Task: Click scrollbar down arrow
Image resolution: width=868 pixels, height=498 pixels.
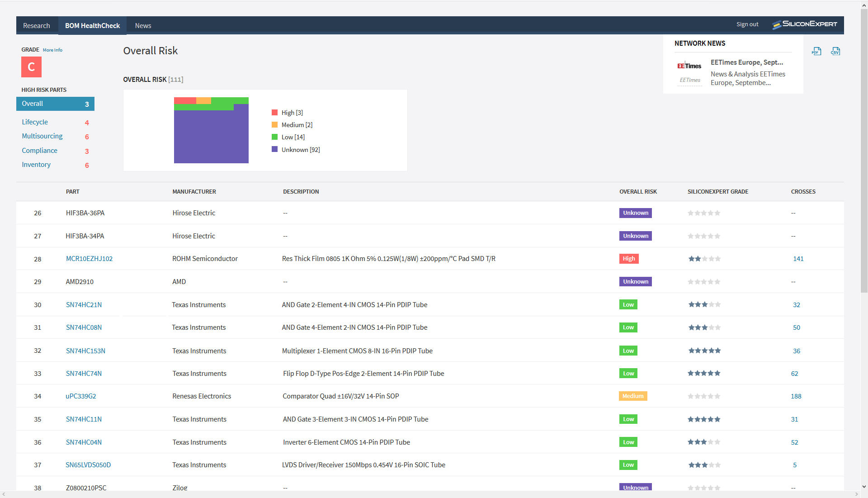Action: (864, 487)
